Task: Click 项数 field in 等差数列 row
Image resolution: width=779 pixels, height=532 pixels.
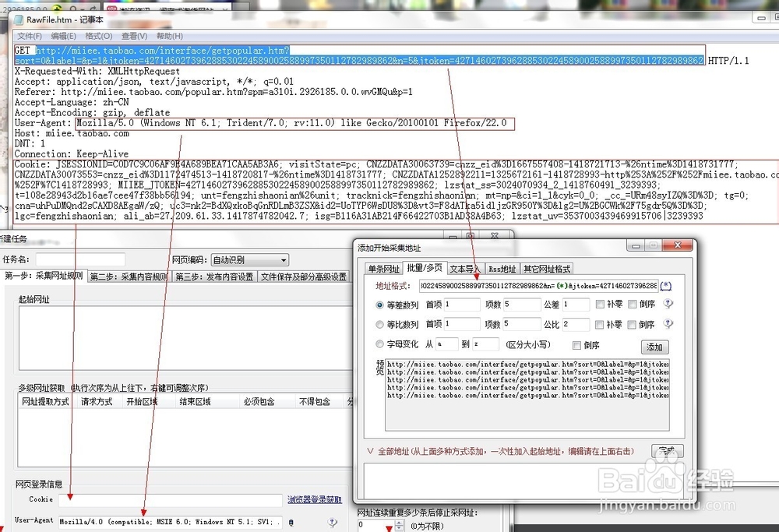Action: tap(522, 304)
